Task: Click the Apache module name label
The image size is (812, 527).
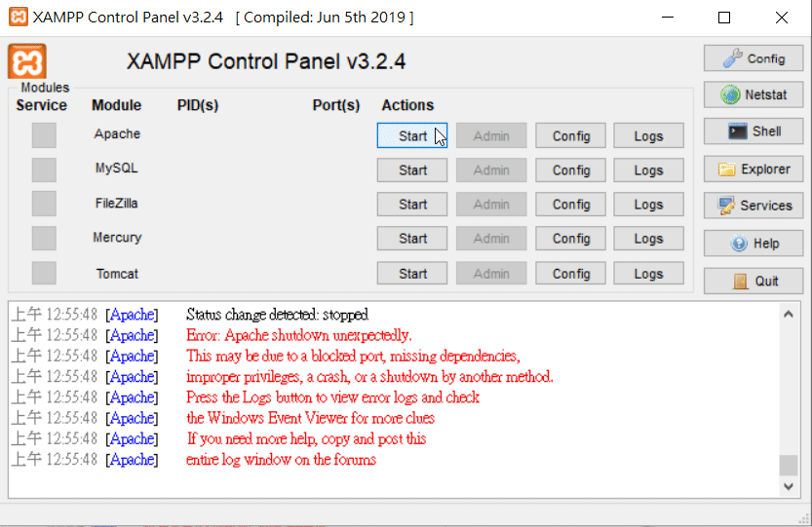Action: pyautogui.click(x=117, y=133)
